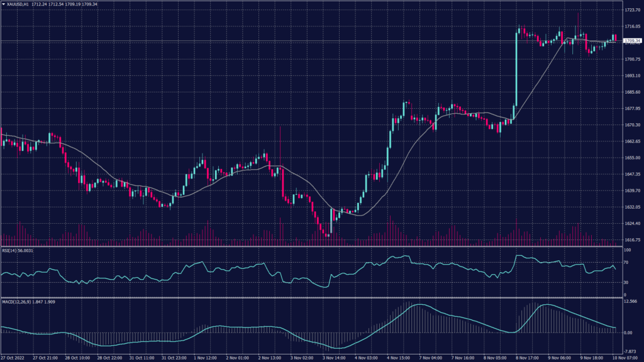Click the 27 Oct 2022 date label
The width and height of the screenshot is (644, 362).
click(x=13, y=358)
